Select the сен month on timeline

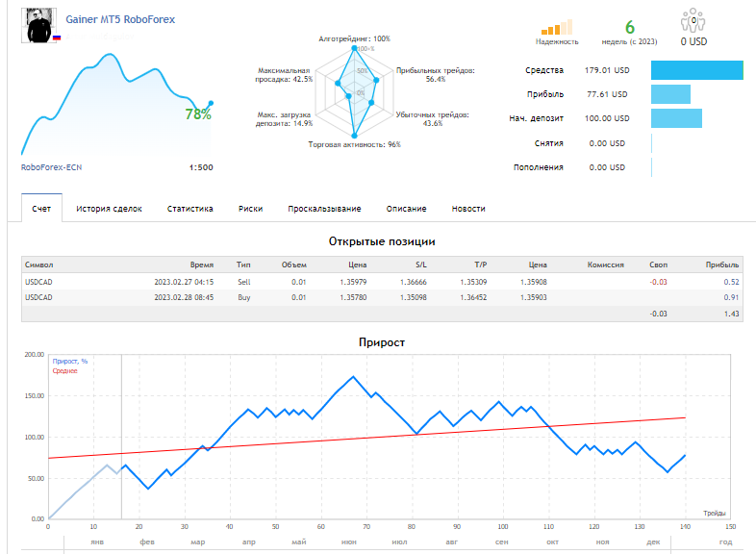point(501,542)
